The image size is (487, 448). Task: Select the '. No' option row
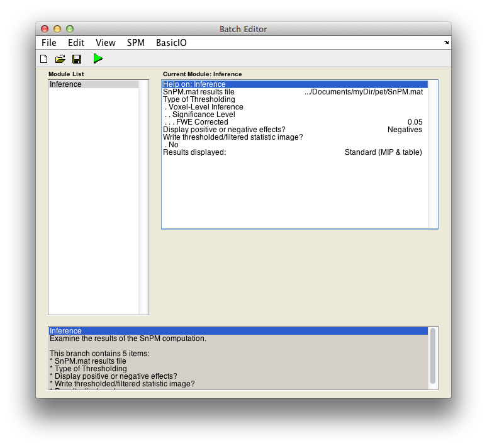tap(294, 145)
